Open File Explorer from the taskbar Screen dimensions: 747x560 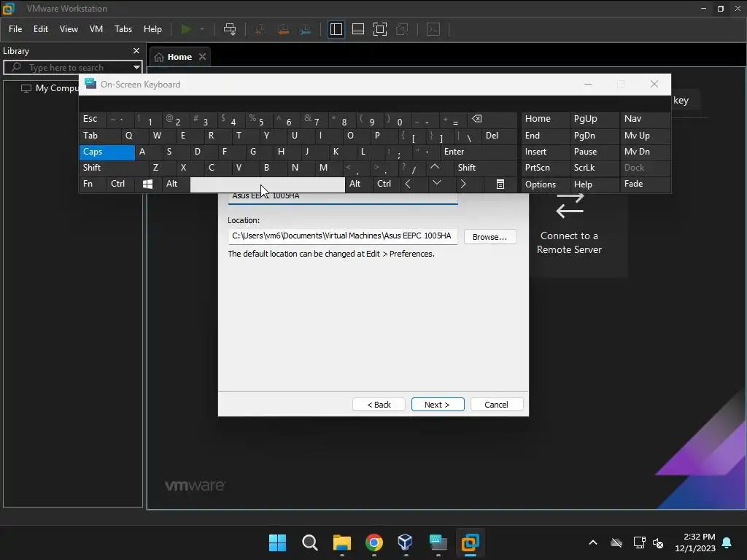pos(341,542)
